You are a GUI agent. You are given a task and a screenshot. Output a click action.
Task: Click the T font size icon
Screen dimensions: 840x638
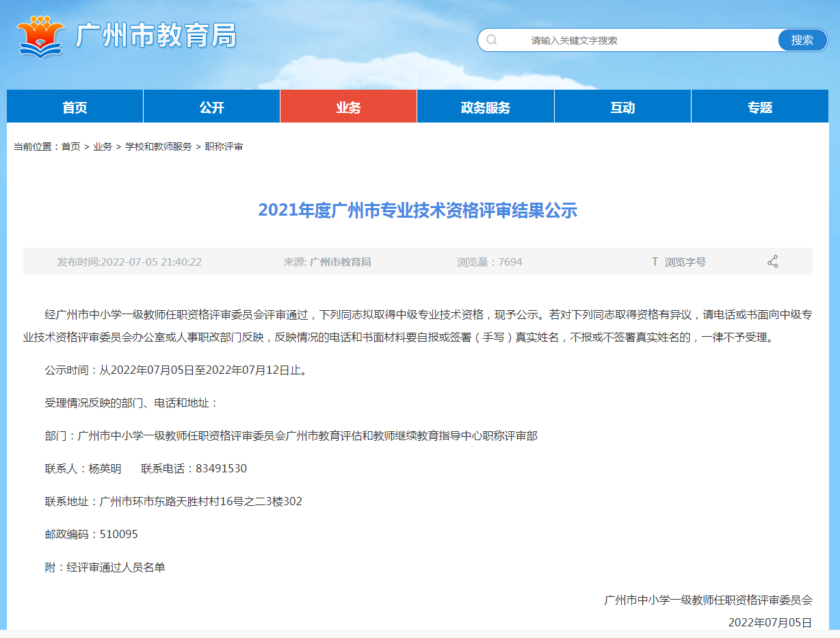655,261
